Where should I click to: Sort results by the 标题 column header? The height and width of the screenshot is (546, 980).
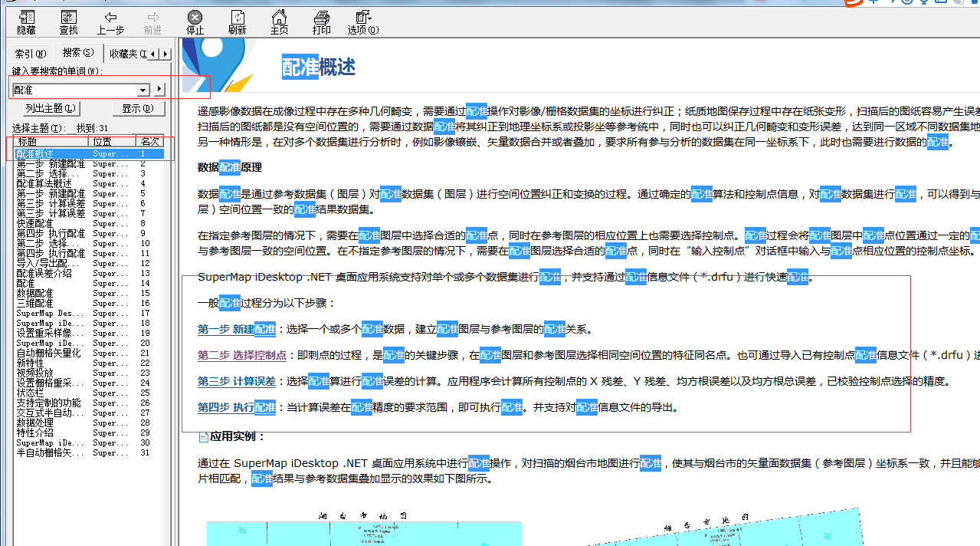point(51,142)
